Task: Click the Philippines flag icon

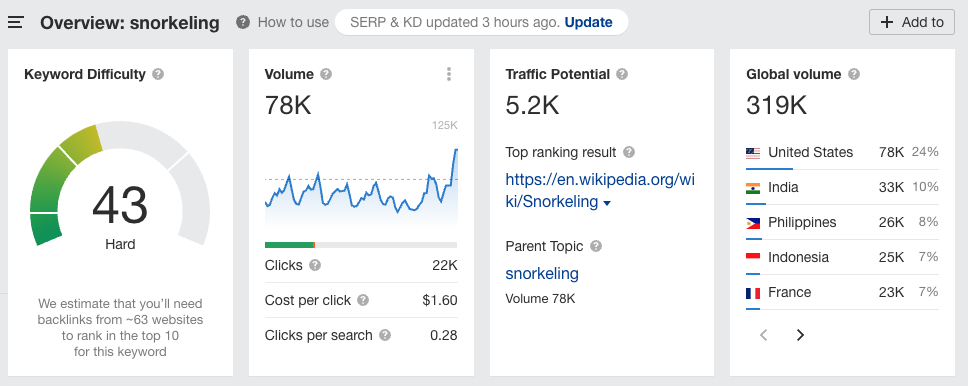Action: click(753, 223)
